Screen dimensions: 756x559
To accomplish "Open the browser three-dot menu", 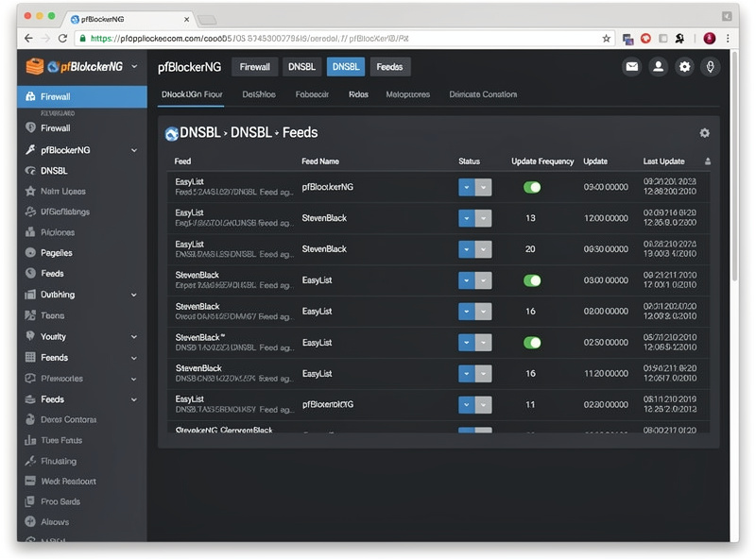I will (728, 39).
